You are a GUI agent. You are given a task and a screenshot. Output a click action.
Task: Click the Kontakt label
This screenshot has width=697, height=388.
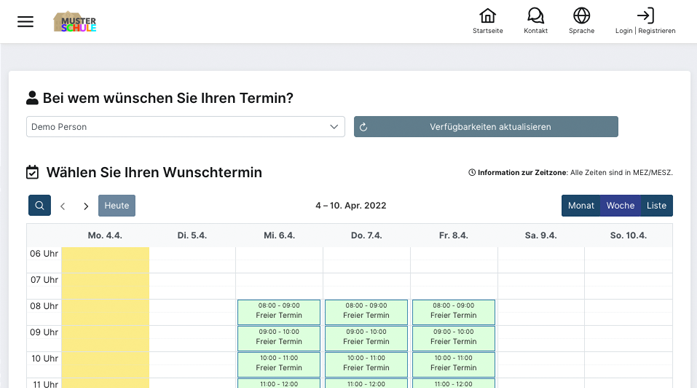[x=535, y=31]
